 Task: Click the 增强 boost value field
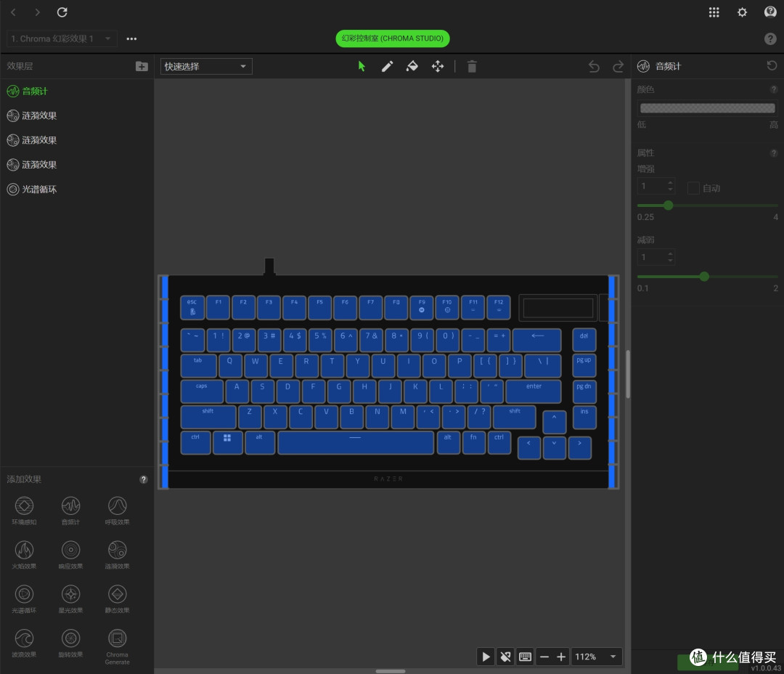[656, 186]
